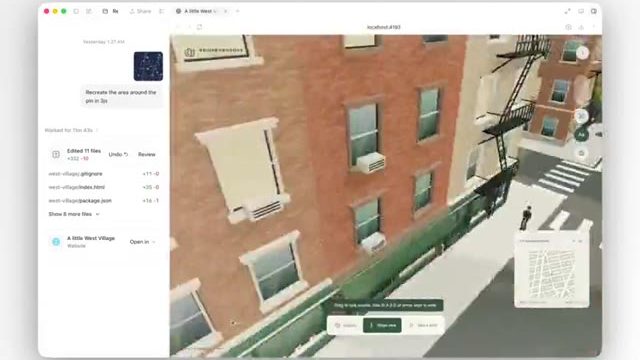The width and height of the screenshot is (640, 360).
Task: Close the 'A little West' tab
Action: tap(225, 11)
